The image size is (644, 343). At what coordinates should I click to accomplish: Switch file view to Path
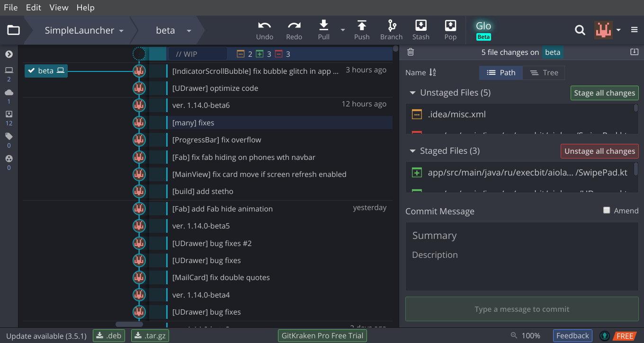pyautogui.click(x=501, y=73)
